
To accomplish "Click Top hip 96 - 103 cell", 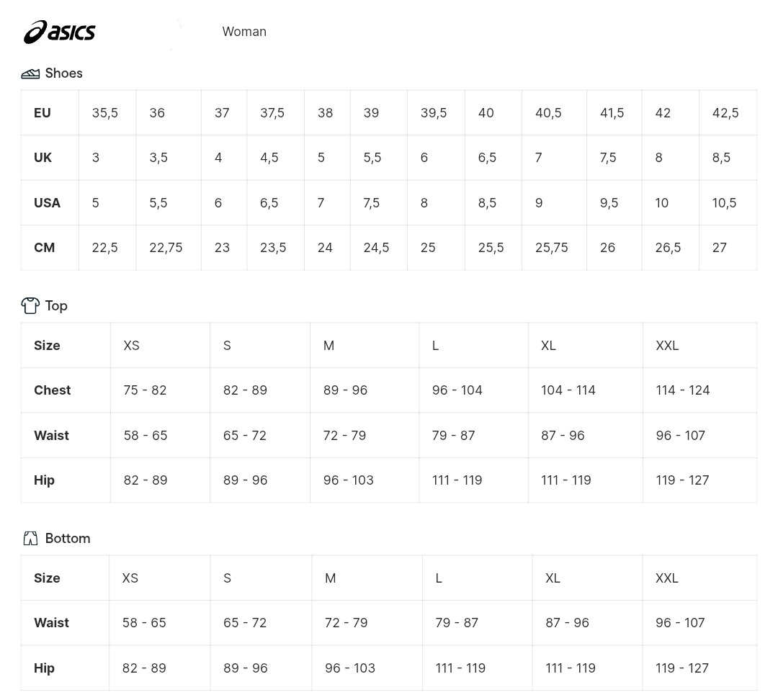I will click(x=365, y=480).
